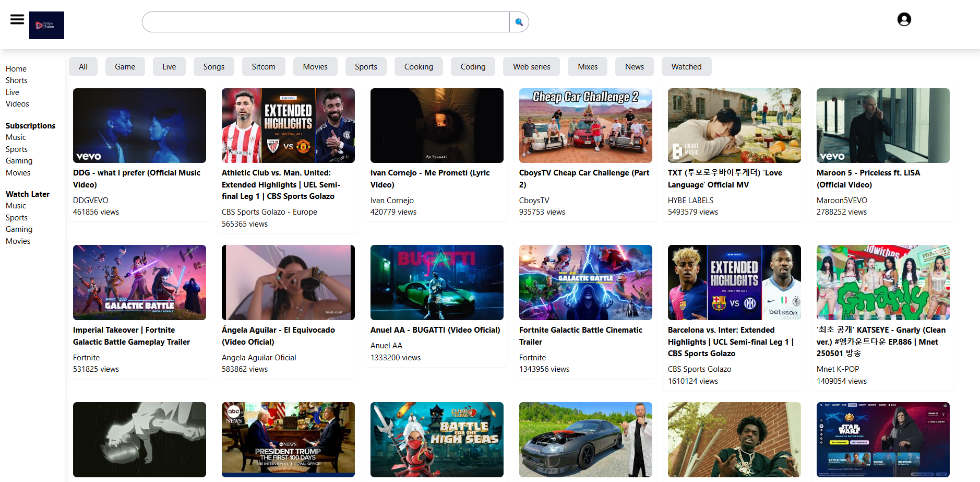Click channel name 'DDGVEVO'
This screenshot has height=482, width=980.
91,201
